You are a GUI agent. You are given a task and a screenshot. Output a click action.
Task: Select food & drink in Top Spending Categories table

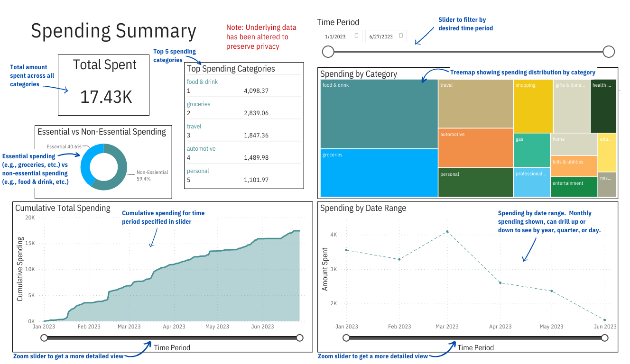pos(203,82)
